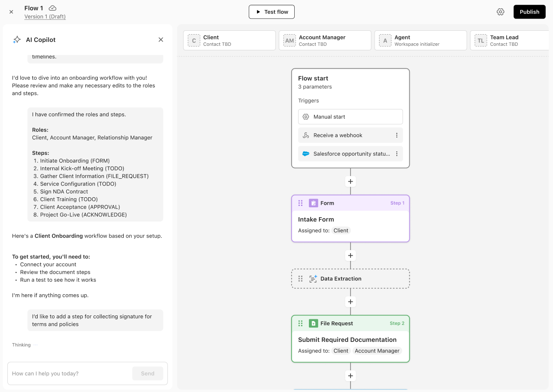
Task: Open the Version 1 (Draft) link
Action: coord(45,16)
